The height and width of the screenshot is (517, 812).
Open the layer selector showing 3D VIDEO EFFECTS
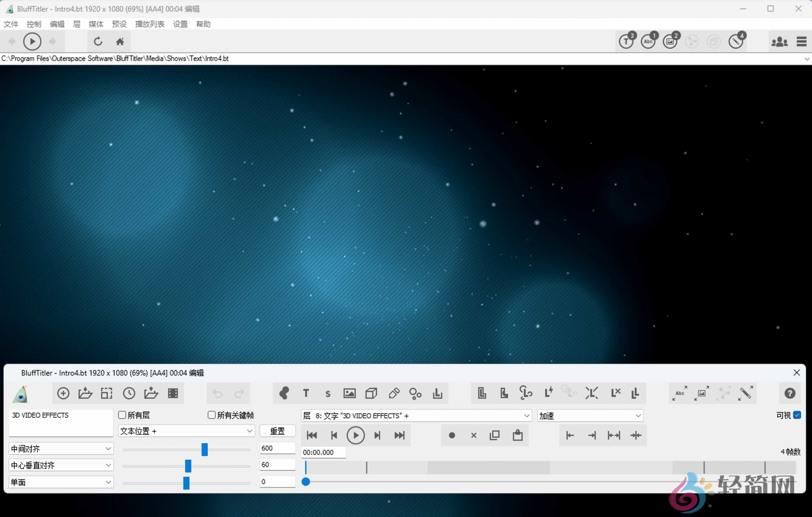point(415,415)
